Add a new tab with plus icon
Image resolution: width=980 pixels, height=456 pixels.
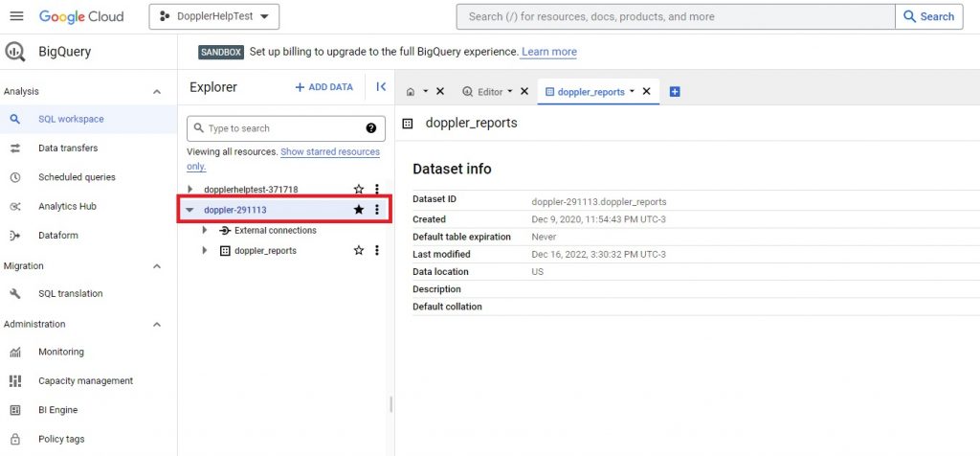point(675,92)
